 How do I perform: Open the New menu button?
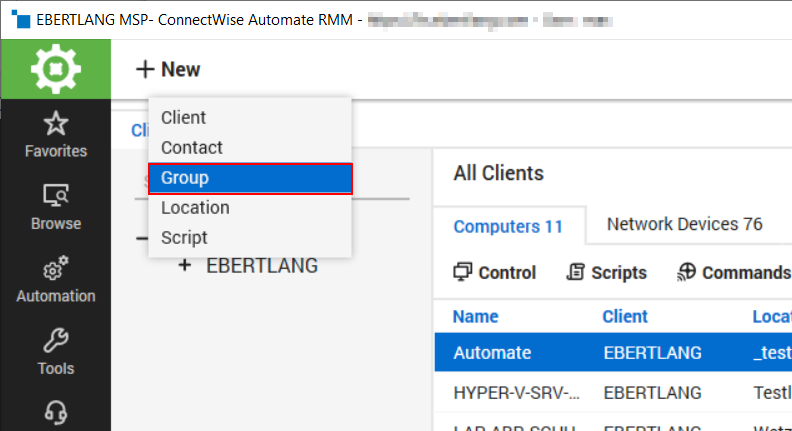(168, 69)
